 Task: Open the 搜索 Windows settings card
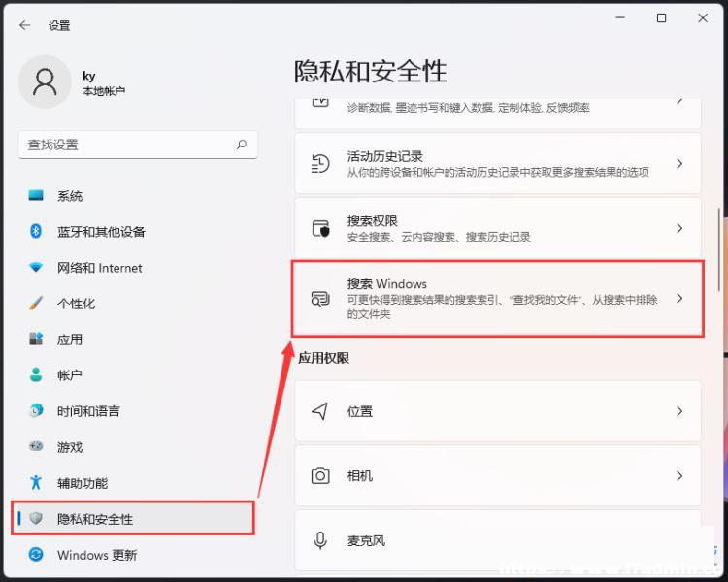(x=498, y=299)
